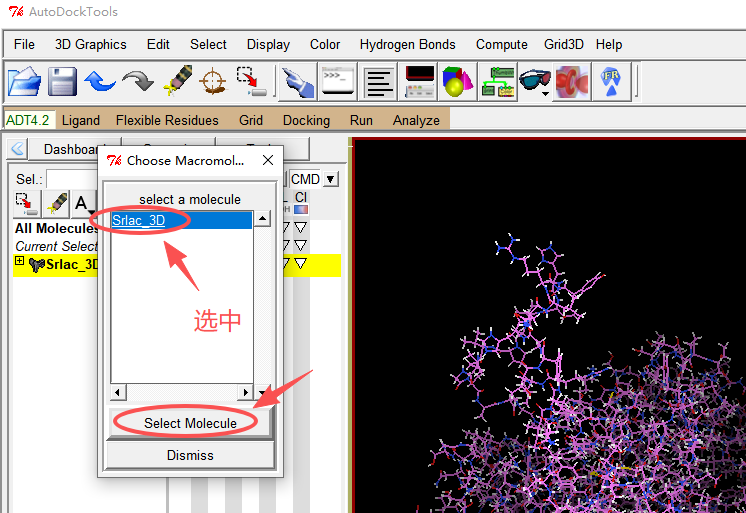The width and height of the screenshot is (746, 513).
Task: Click the FR rocket icon
Action: (611, 81)
